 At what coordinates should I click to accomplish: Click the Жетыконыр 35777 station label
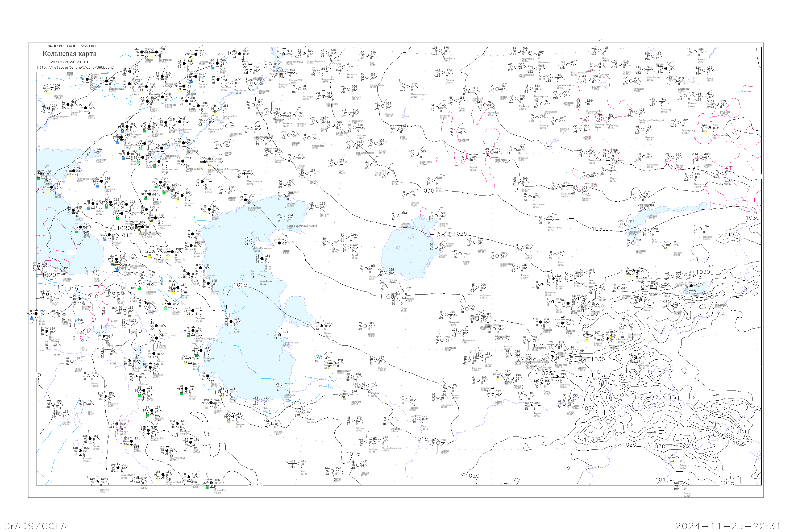click(x=554, y=228)
